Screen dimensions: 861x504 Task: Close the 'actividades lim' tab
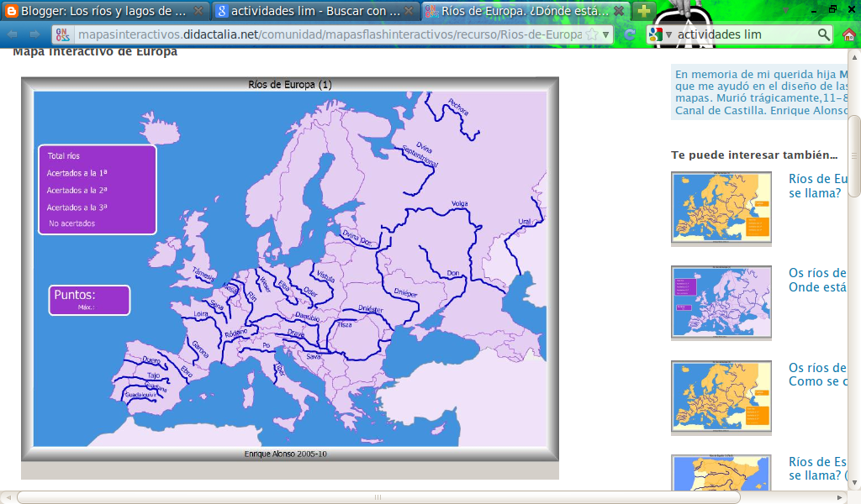409,10
